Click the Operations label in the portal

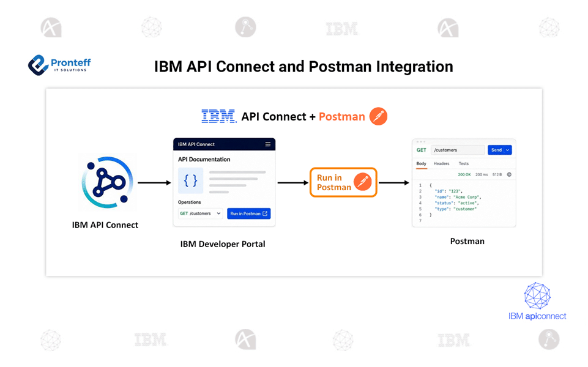[x=190, y=202]
